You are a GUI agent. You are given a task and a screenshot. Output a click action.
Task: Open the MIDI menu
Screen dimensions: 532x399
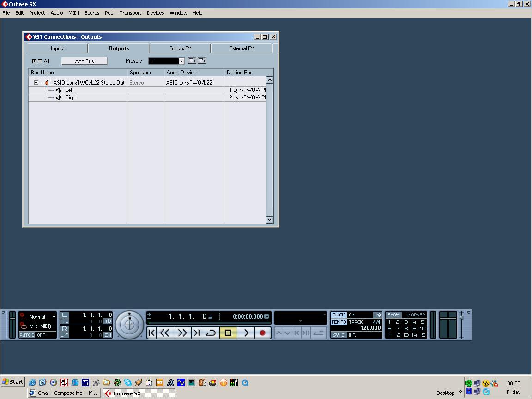(x=73, y=13)
